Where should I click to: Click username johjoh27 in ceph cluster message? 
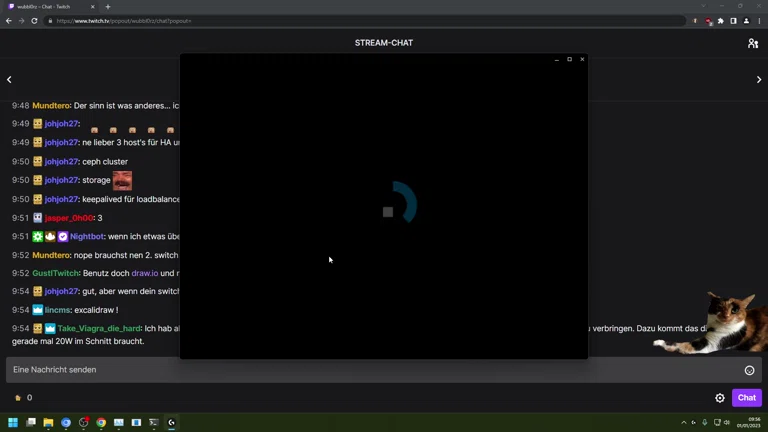click(61, 162)
